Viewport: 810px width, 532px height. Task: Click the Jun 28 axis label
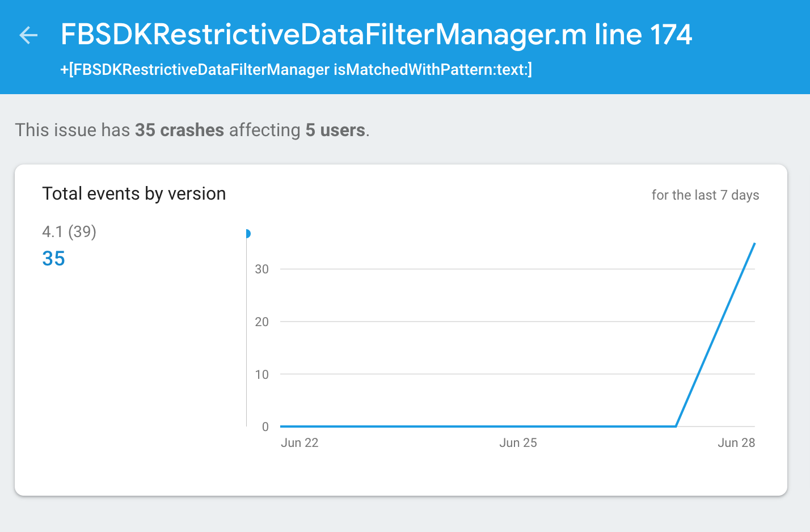pyautogui.click(x=736, y=442)
